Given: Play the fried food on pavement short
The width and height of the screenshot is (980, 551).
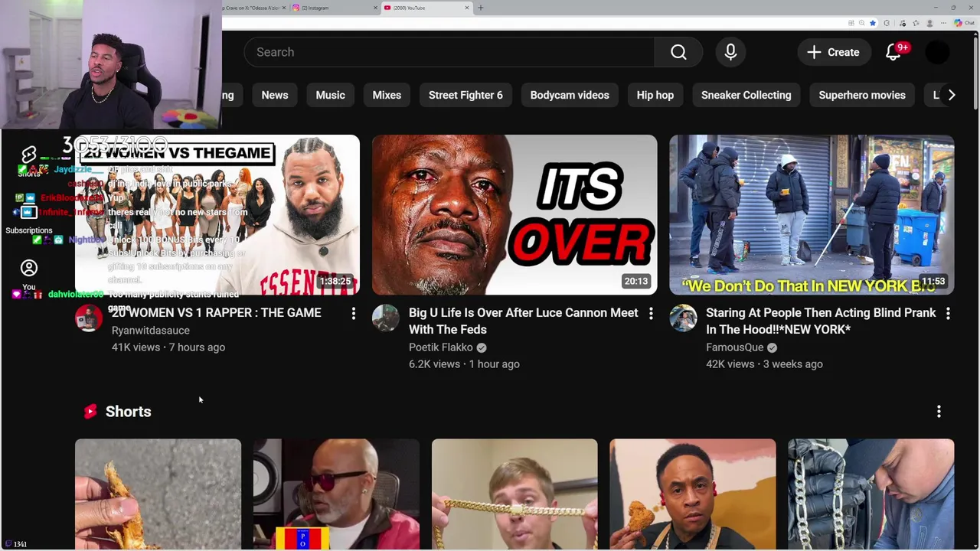Looking at the screenshot, I should coord(158,494).
